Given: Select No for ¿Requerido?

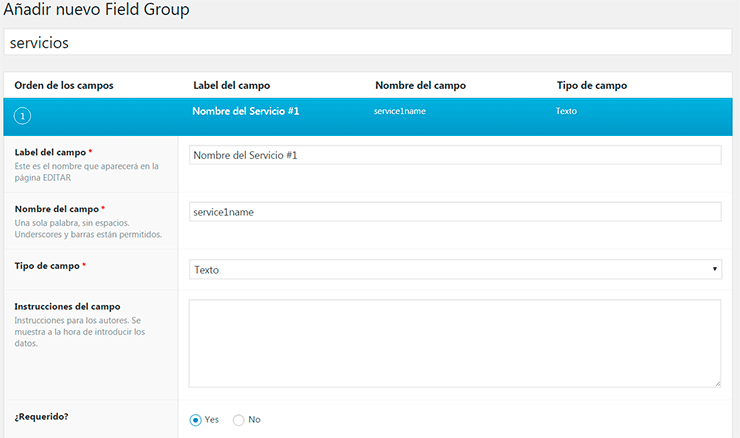Looking at the screenshot, I should pos(238,420).
